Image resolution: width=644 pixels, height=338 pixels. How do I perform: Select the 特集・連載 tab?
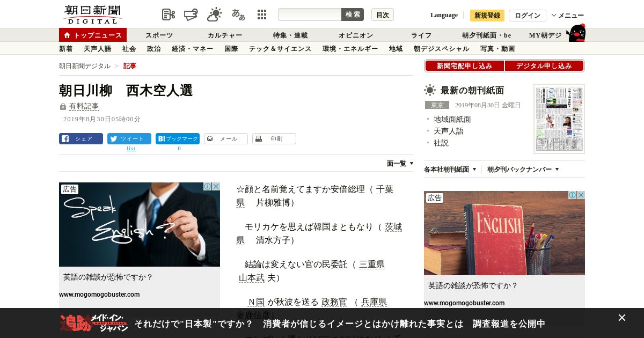[x=290, y=35]
